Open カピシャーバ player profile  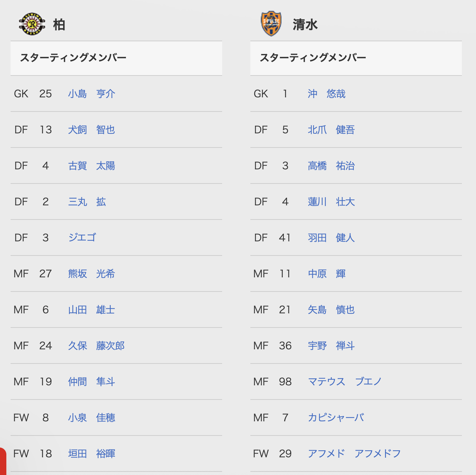pyautogui.click(x=336, y=418)
